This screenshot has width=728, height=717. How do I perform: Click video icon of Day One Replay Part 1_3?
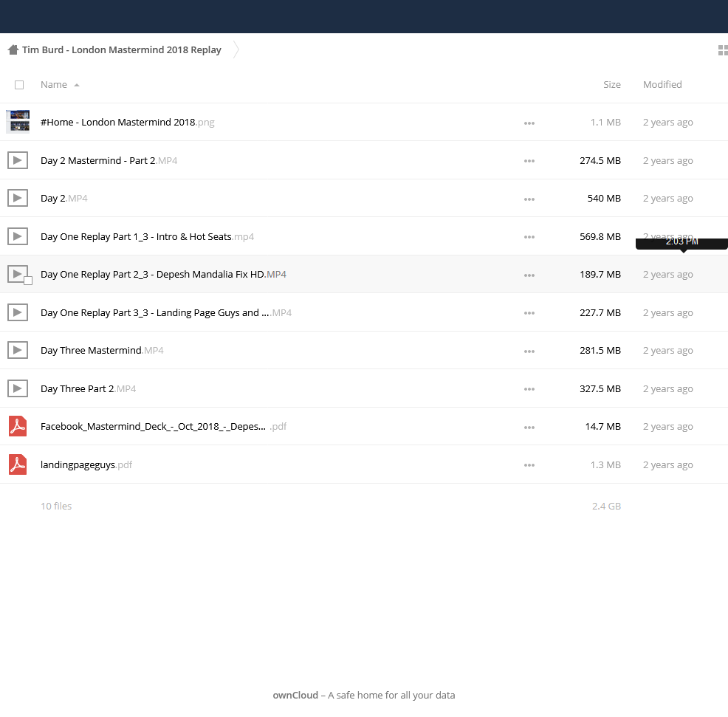click(x=18, y=236)
